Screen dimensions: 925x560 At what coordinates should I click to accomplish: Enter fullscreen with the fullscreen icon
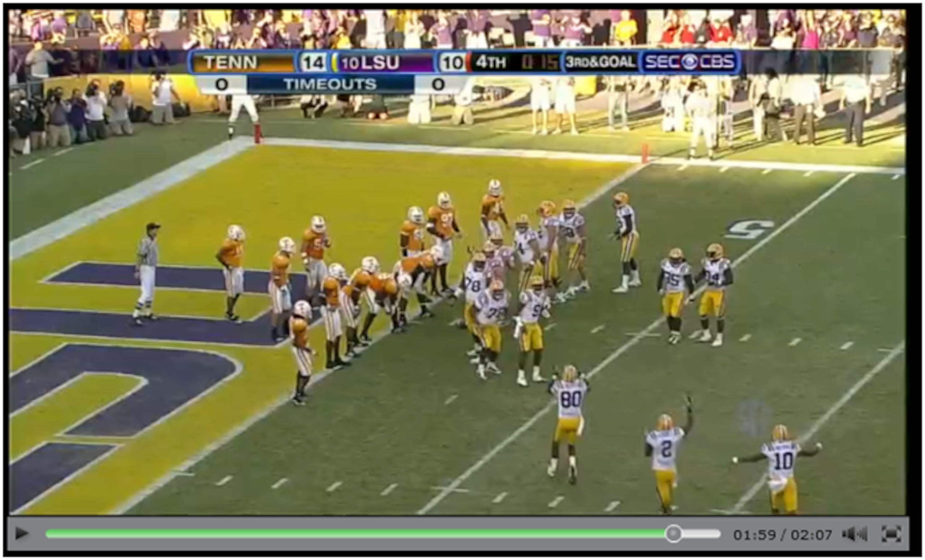pos(891,533)
